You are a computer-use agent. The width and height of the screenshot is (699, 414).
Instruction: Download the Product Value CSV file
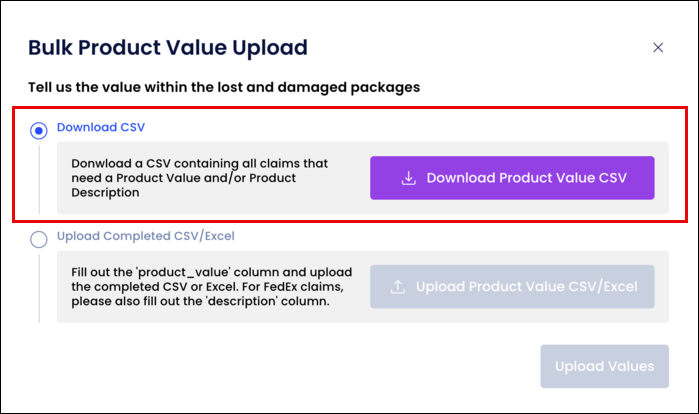click(x=512, y=178)
